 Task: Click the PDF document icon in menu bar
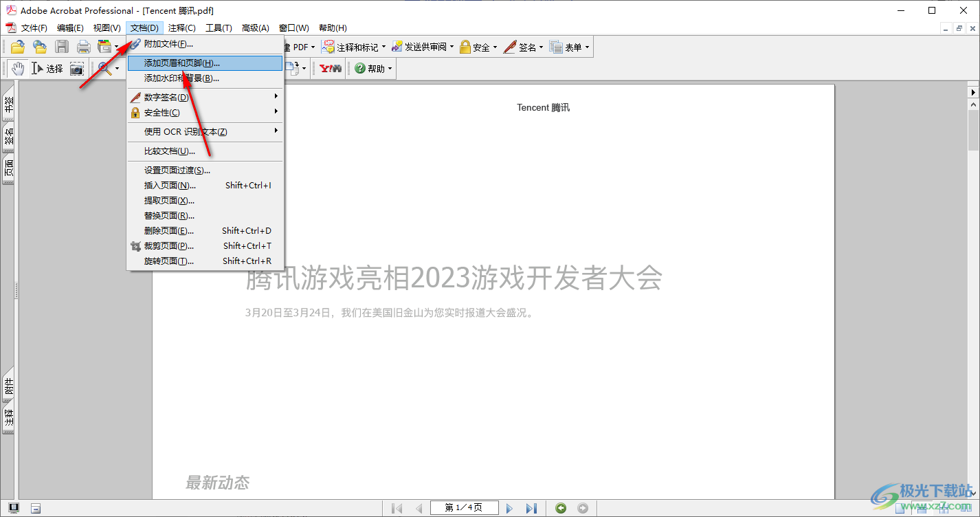point(10,27)
